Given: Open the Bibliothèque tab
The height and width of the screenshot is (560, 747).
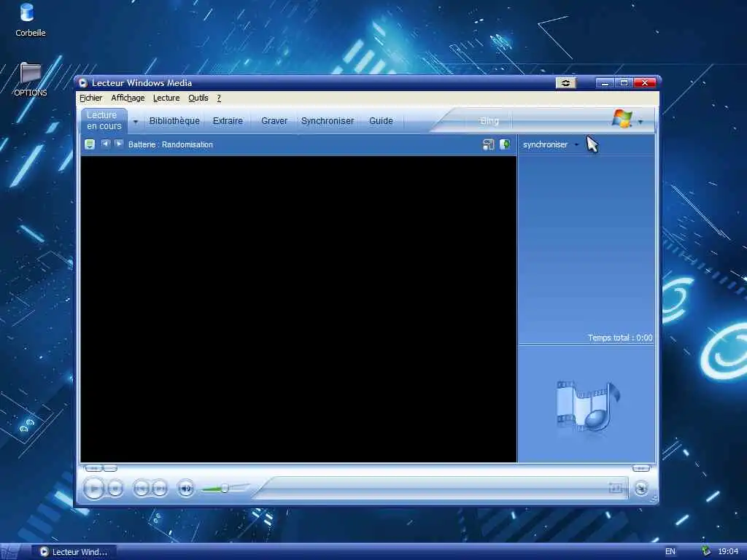Looking at the screenshot, I should pos(174,121).
